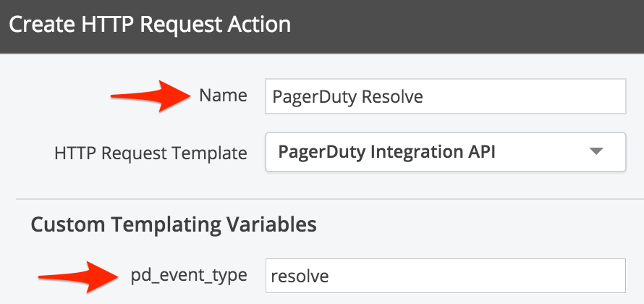Click the Create HTTP Request Action title
Screen dimensions: 644x304
[150, 25]
